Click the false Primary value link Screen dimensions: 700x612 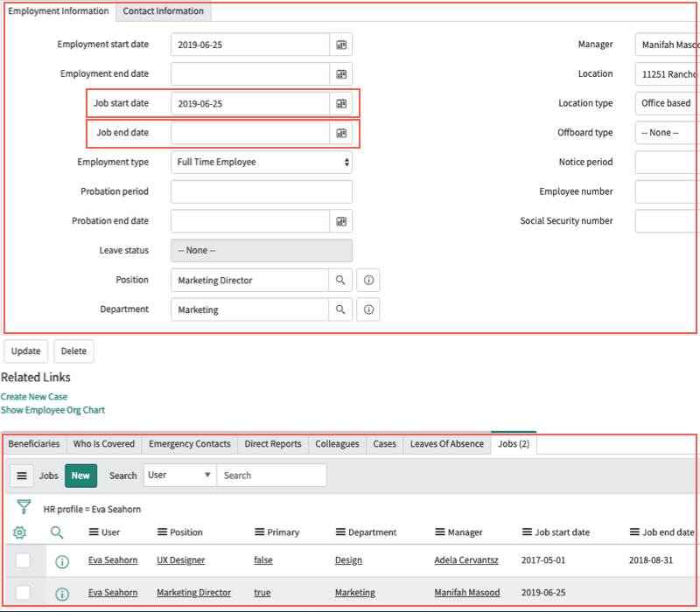coord(263,560)
